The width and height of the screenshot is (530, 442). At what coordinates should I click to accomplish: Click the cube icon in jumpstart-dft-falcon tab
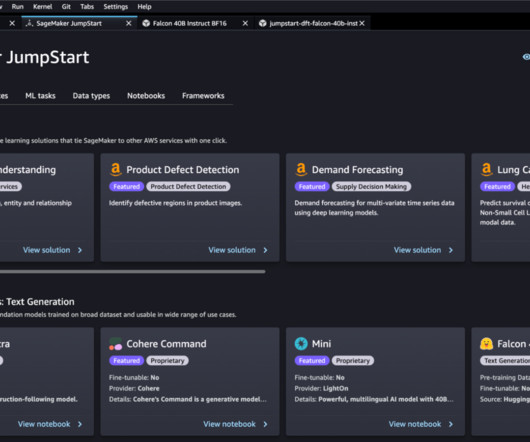coord(262,23)
